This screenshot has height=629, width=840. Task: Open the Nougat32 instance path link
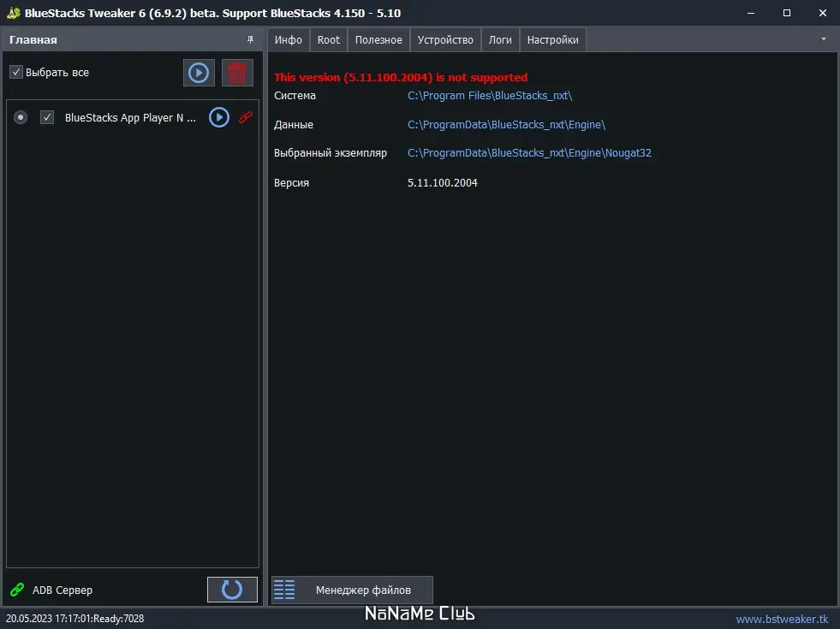click(x=529, y=153)
